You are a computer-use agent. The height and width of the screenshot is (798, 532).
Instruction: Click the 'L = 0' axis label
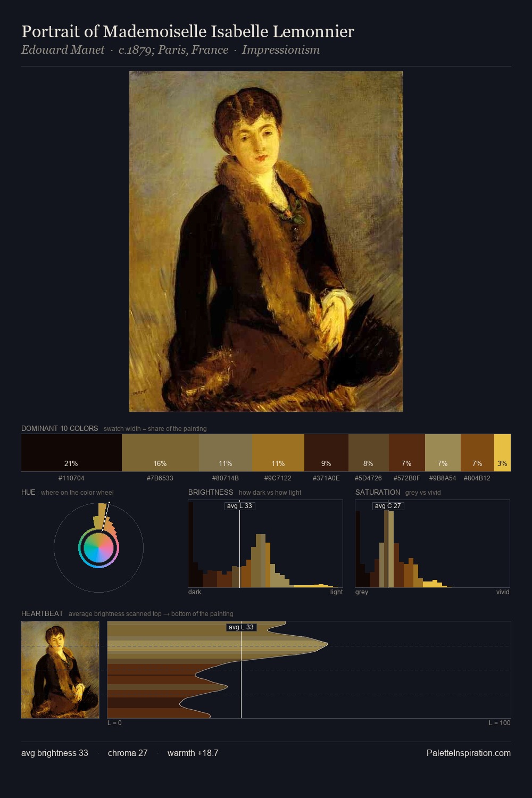[114, 723]
